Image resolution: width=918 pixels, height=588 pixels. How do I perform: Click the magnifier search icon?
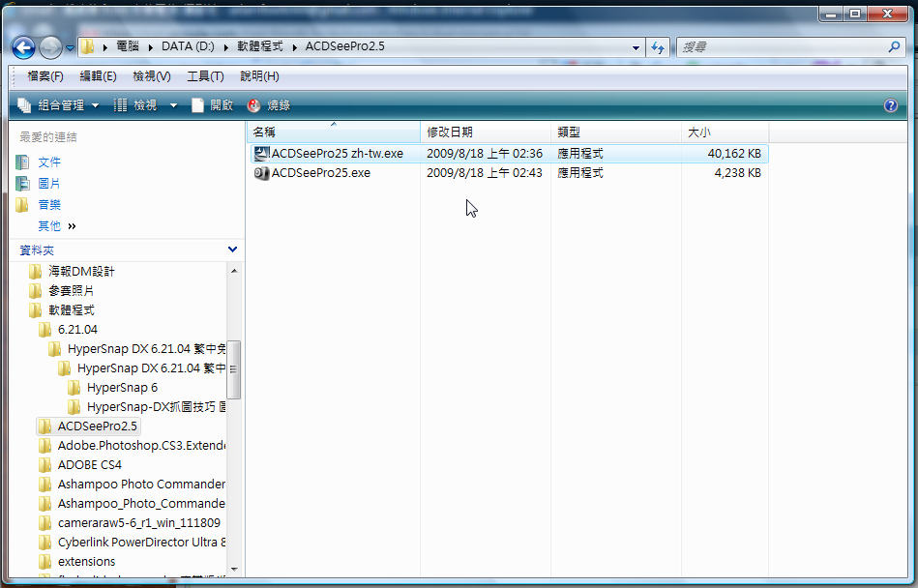pyautogui.click(x=894, y=46)
